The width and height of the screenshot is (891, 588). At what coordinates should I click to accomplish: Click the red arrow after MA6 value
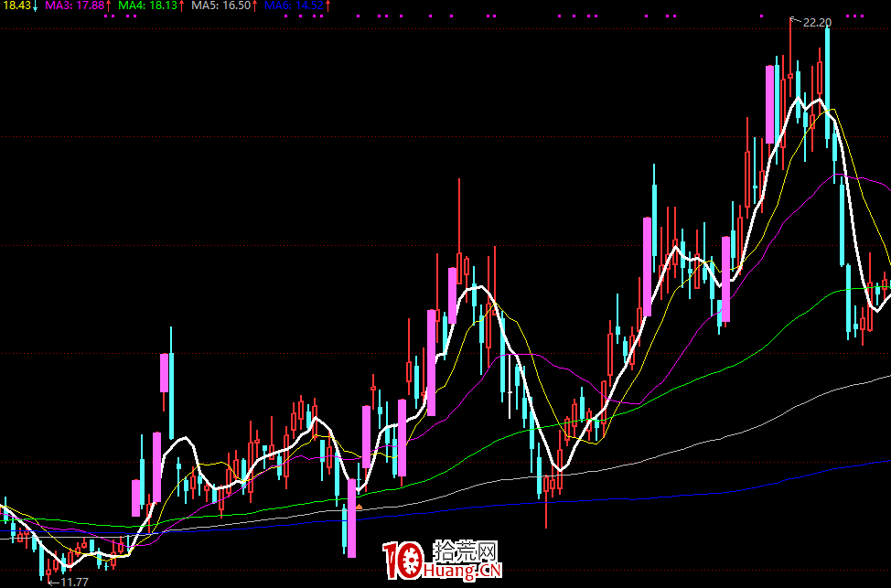[x=327, y=5]
